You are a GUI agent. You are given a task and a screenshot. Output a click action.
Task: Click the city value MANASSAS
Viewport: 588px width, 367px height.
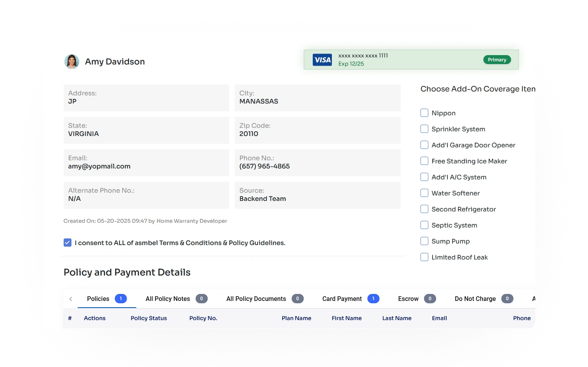[259, 101]
